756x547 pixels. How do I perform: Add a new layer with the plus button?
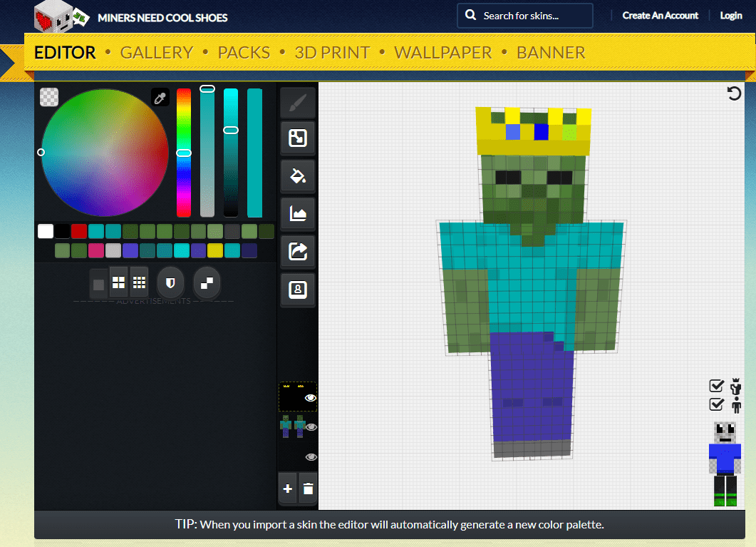click(287, 489)
